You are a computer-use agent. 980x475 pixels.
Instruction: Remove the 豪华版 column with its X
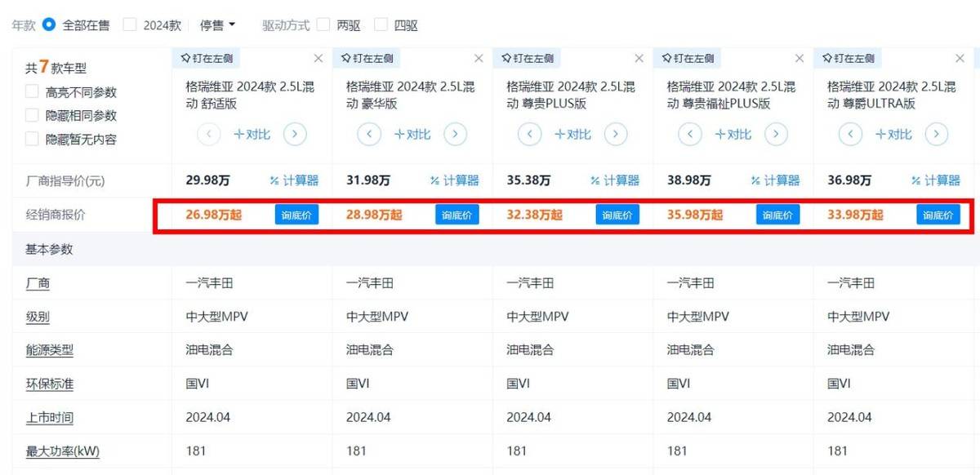point(479,59)
